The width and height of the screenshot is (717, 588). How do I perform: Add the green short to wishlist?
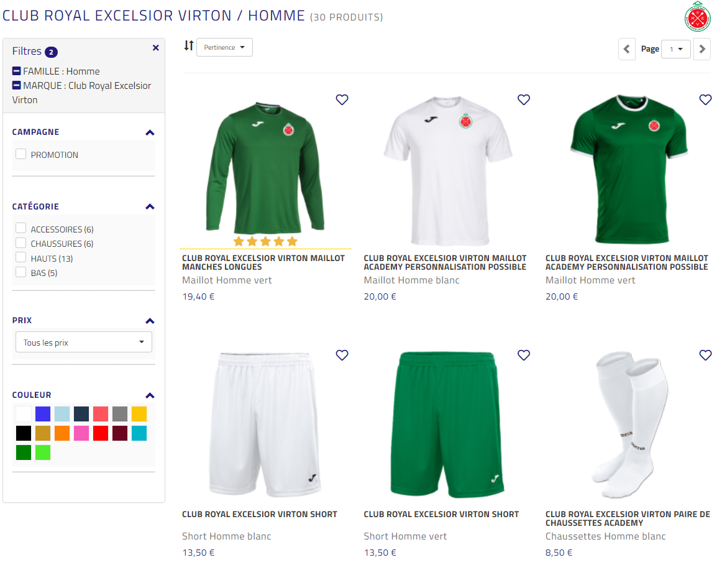pos(524,355)
